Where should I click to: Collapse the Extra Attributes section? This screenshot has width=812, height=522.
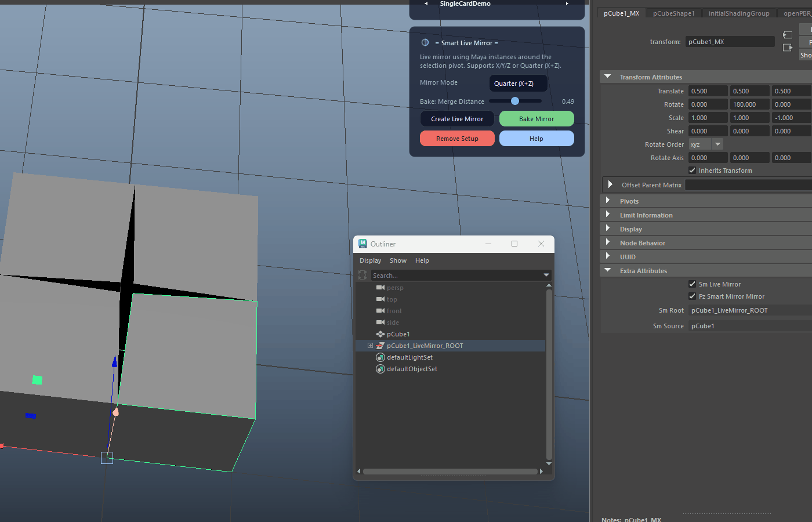click(607, 270)
